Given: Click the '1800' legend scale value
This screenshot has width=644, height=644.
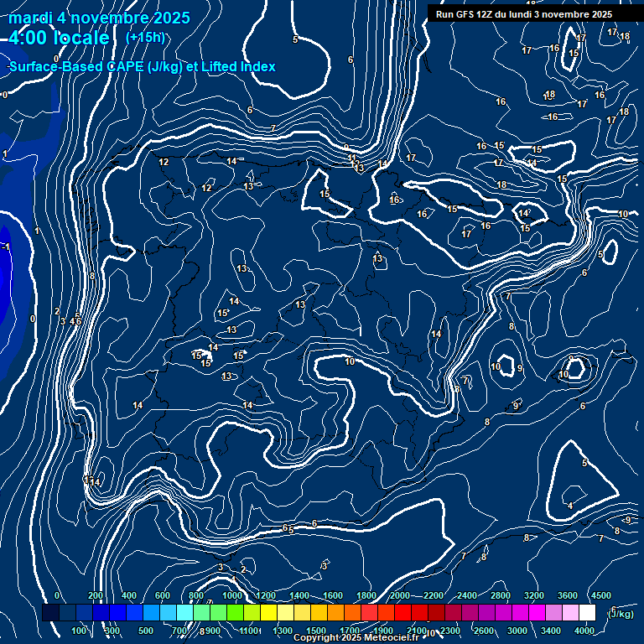Looking at the screenshot, I should point(366,595).
